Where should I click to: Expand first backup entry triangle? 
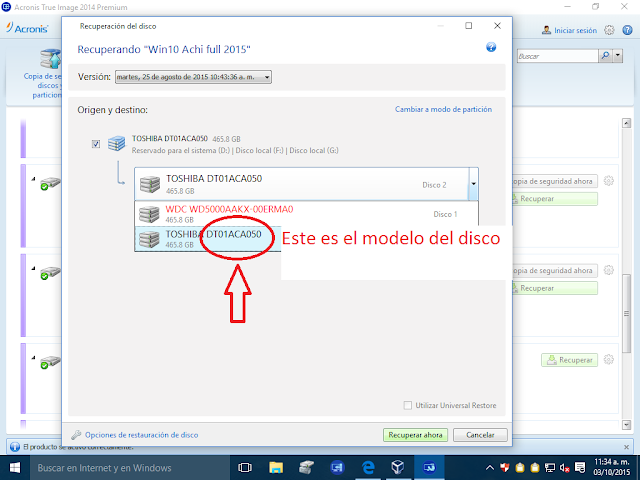coord(33,179)
